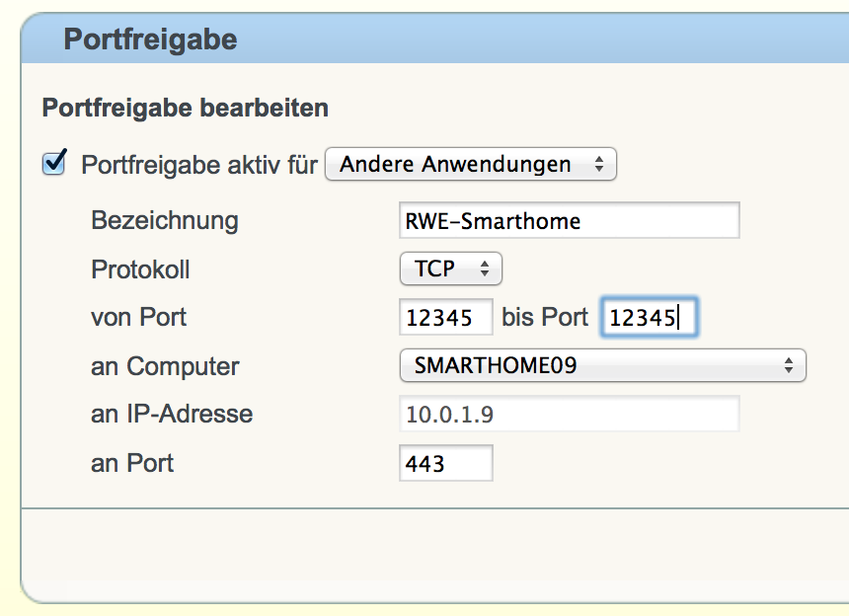Viewport: 849px width, 616px height.
Task: Click the arrows icon on SMARTHOME09 selector
Action: click(x=789, y=365)
